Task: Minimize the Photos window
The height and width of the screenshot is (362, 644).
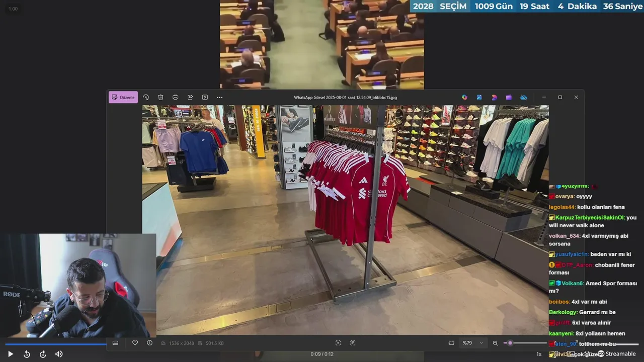Action: (544, 97)
